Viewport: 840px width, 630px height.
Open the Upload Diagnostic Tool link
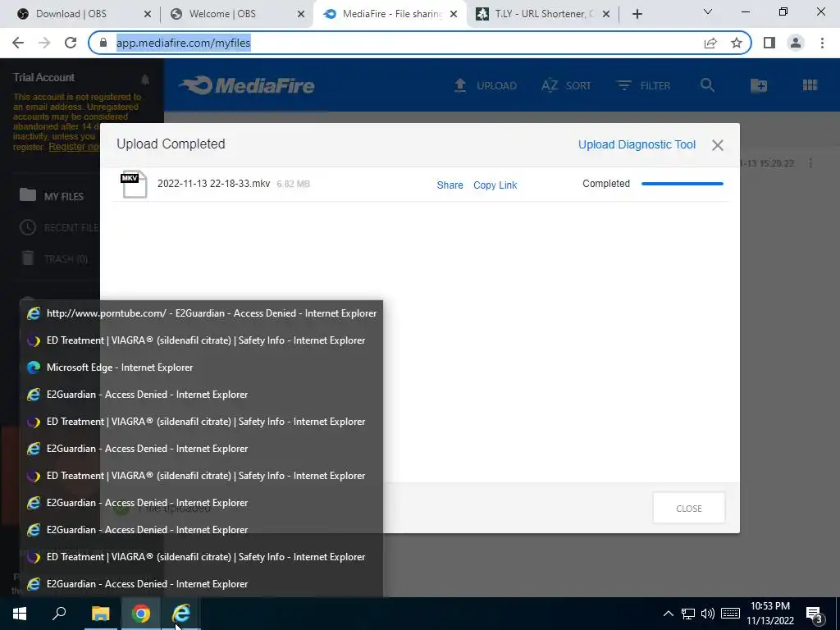coord(637,144)
